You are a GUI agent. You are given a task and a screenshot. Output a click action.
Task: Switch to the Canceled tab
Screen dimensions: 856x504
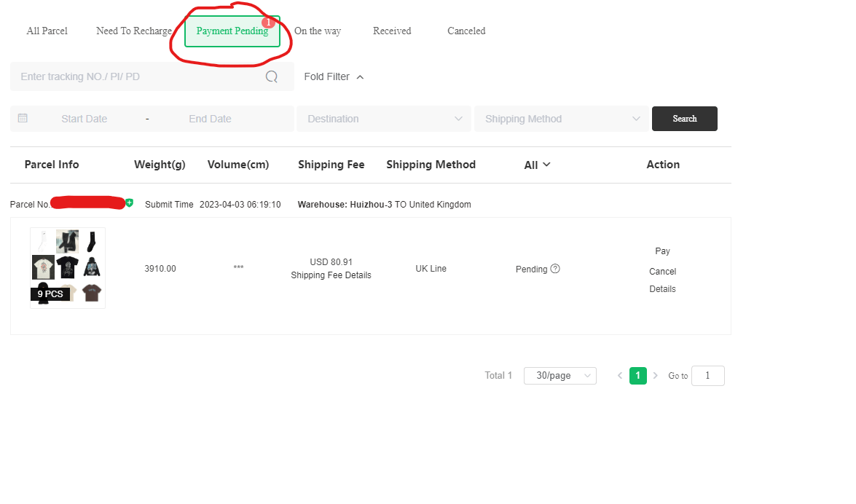(466, 31)
